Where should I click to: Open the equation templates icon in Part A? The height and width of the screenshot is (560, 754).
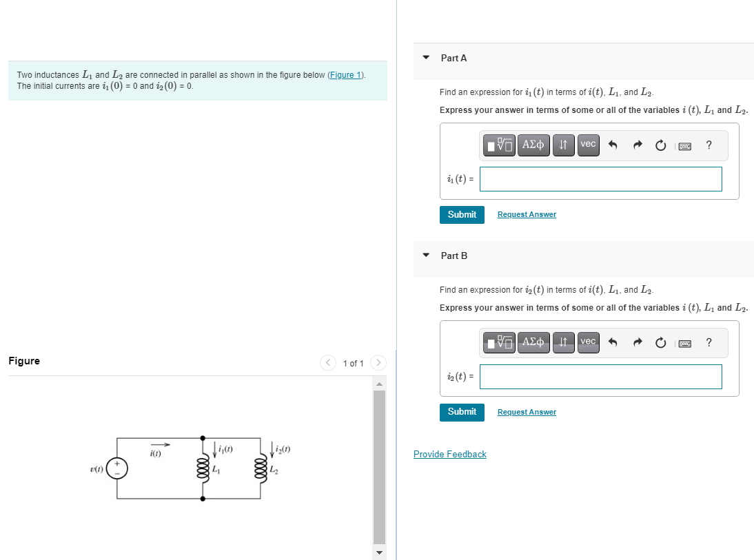coord(498,145)
